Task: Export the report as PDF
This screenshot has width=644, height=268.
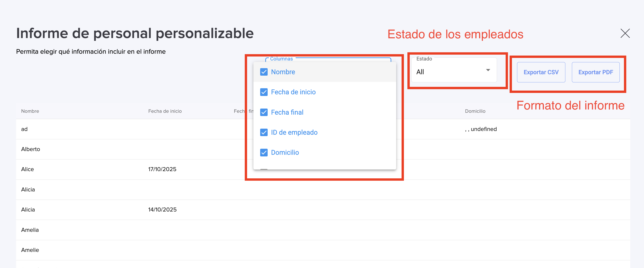Action: 595,72
